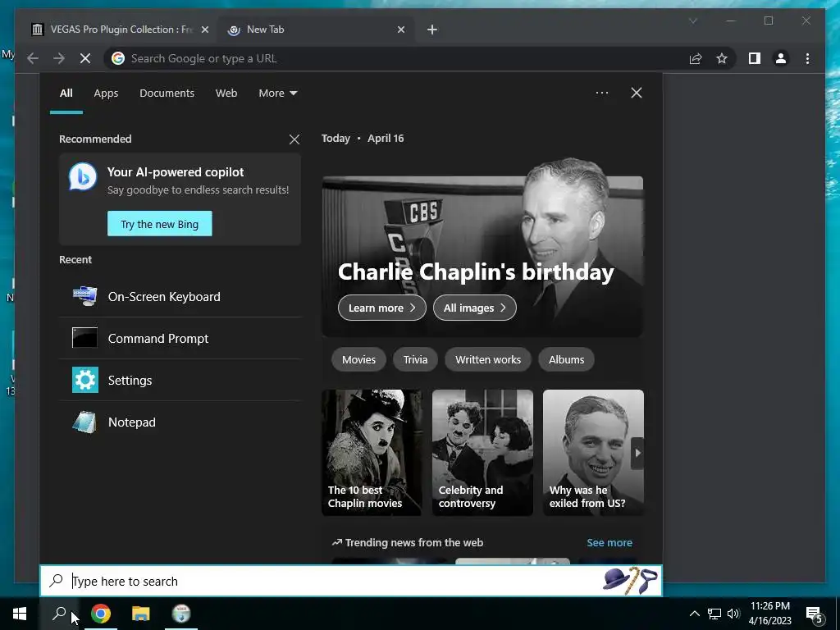The width and height of the screenshot is (840, 630).
Task: Click the taskbar search magnifier icon
Action: coord(59,614)
